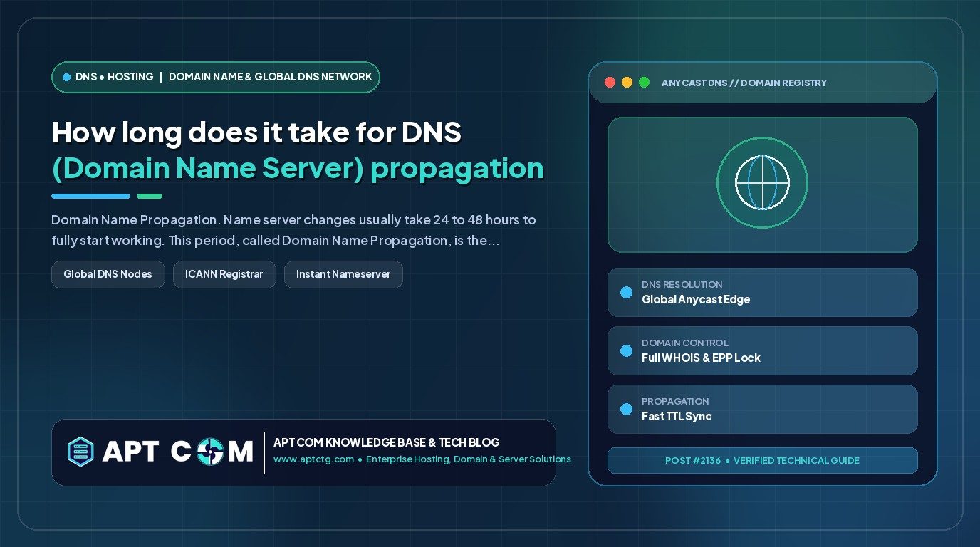This screenshot has width=980, height=547.
Task: Click the POST #2136 verified guide bar
Action: click(x=762, y=460)
